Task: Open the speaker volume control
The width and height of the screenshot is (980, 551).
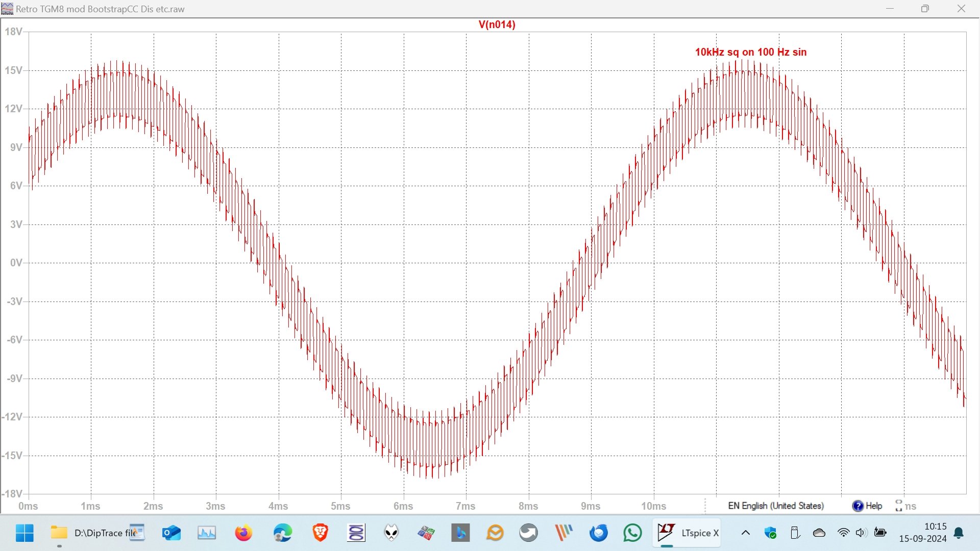Action: coord(862,533)
